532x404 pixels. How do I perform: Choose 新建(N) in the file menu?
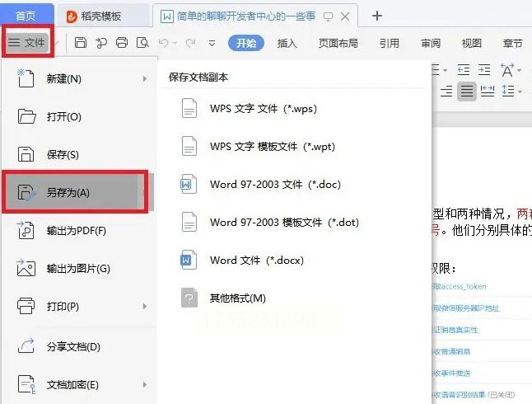[x=78, y=79]
